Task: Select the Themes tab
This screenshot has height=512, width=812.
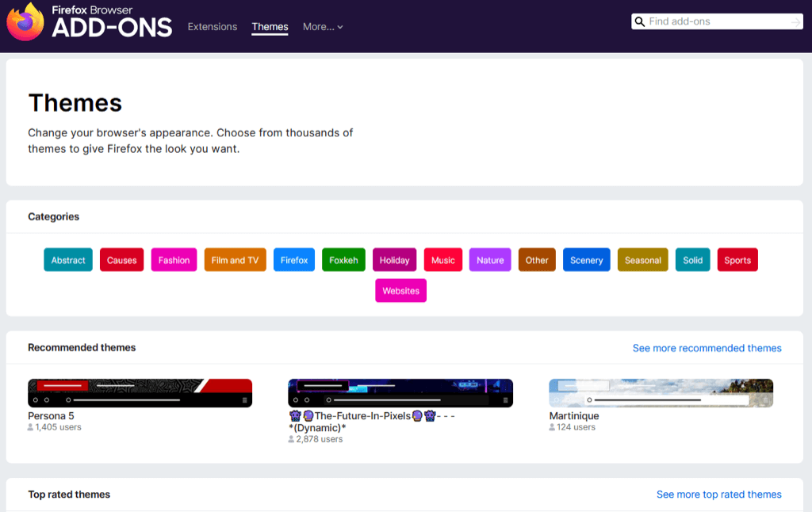Action: coord(270,27)
